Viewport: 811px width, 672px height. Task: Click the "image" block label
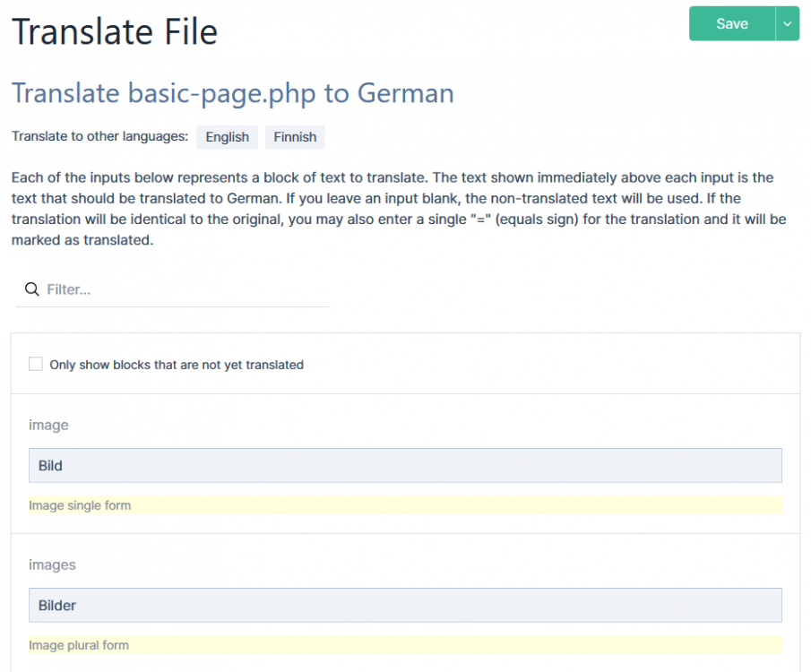coord(48,425)
